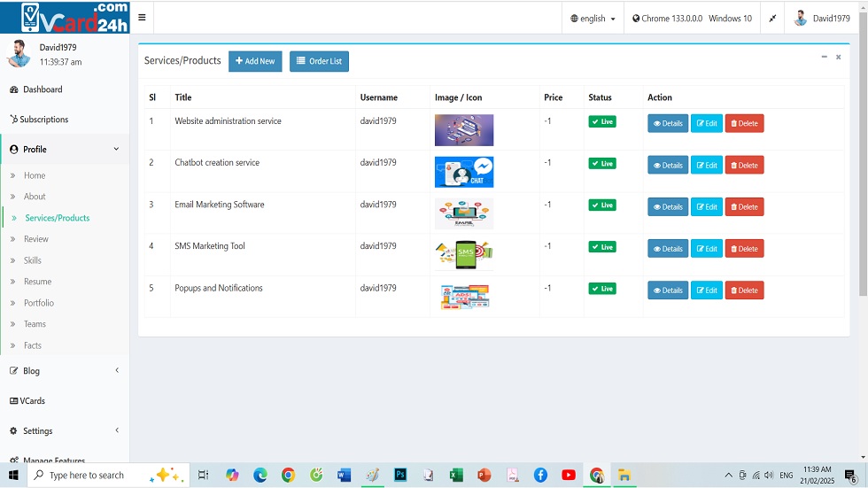Open VCards in the sidebar
Image resolution: width=868 pixels, height=488 pixels.
[32, 401]
